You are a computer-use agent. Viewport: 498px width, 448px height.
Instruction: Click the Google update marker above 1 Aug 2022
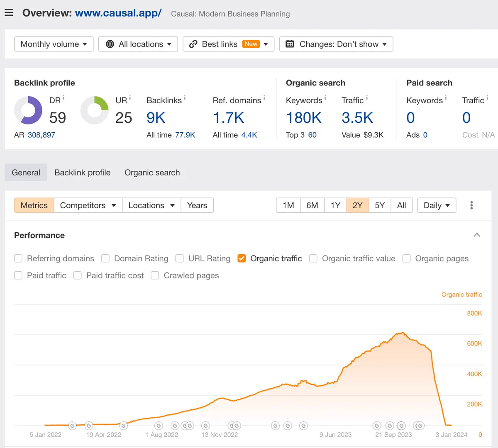[159, 426]
